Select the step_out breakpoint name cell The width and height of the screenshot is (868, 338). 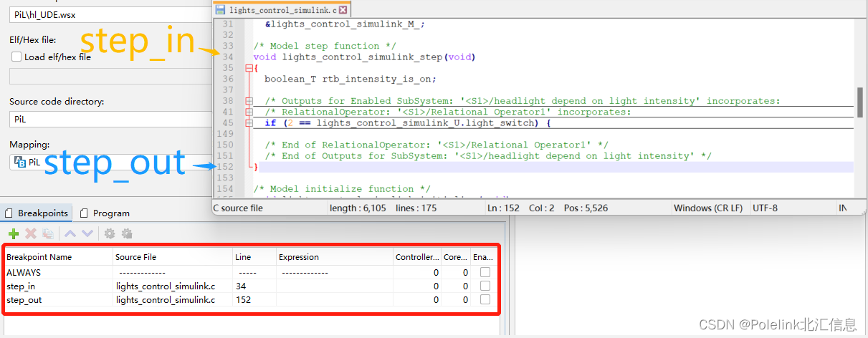coord(57,299)
